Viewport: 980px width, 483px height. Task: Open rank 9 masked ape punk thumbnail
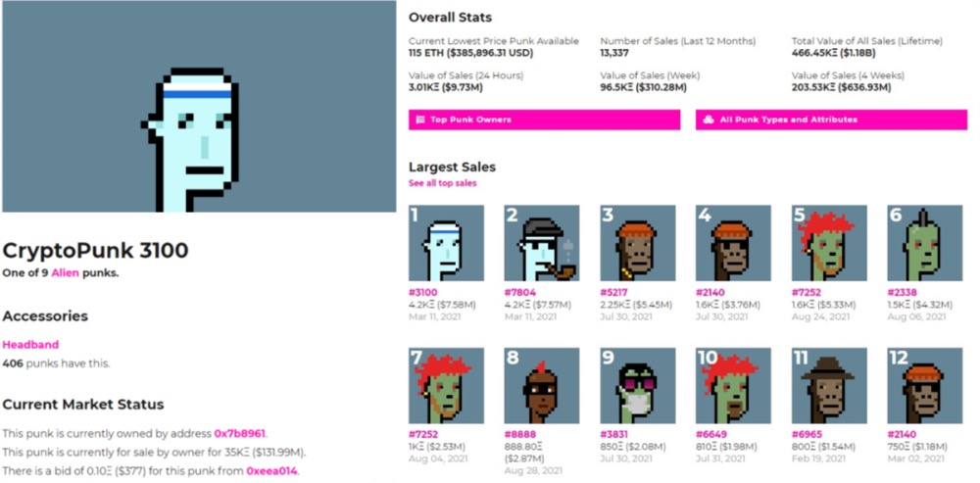637,385
